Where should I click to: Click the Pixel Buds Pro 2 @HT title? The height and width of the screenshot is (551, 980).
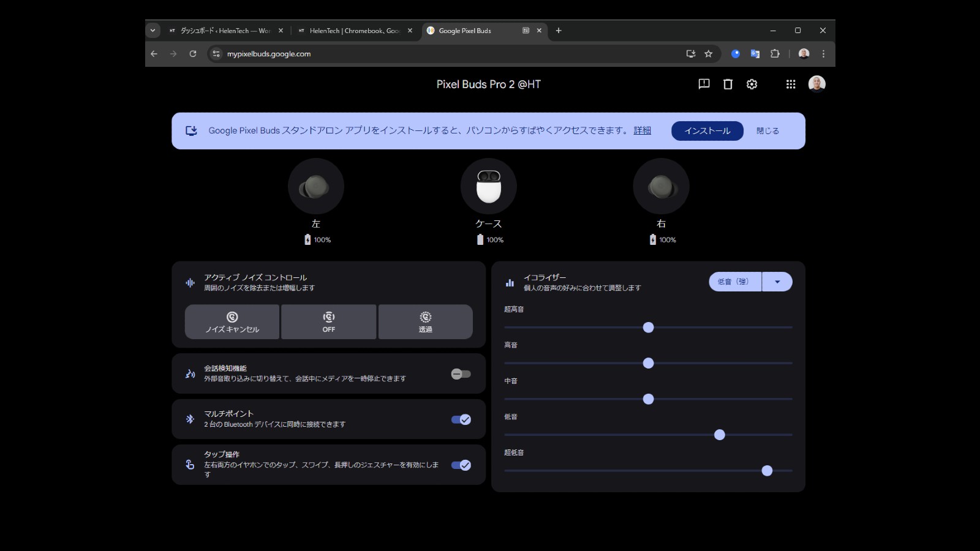click(x=488, y=84)
